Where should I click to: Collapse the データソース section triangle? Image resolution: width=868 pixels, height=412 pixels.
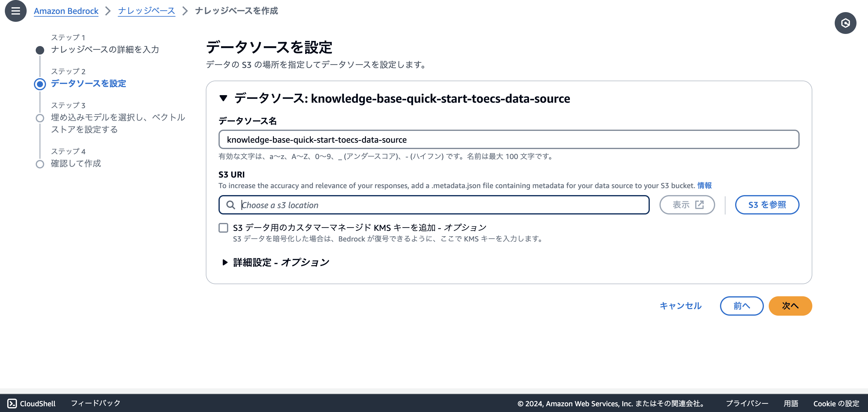coord(224,99)
